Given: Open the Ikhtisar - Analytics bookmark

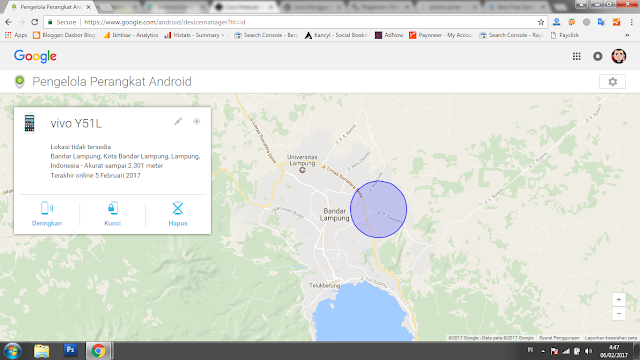Looking at the screenshot, I should [x=131, y=35].
